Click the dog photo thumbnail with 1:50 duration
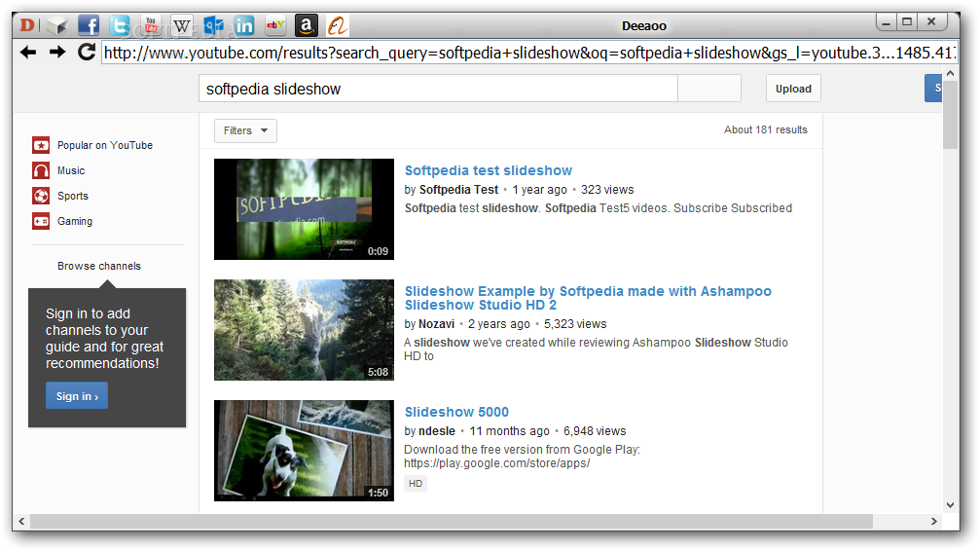Viewport: 980px width, 551px height. click(x=304, y=451)
